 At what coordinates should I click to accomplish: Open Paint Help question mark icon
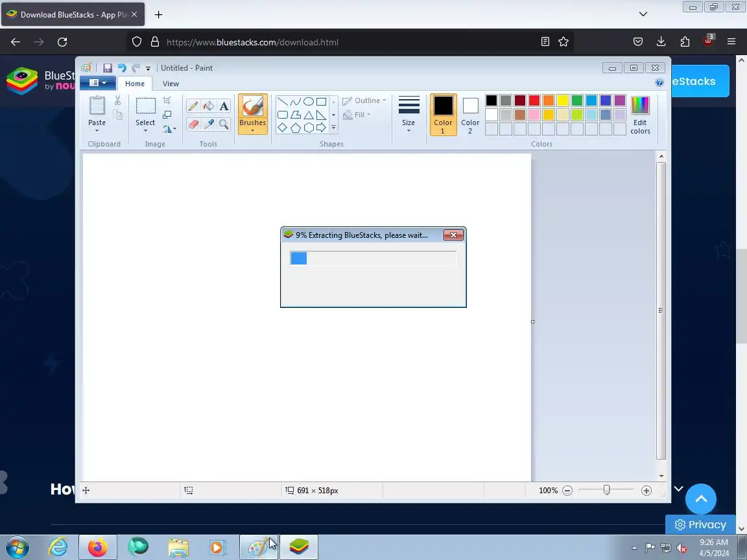659,82
